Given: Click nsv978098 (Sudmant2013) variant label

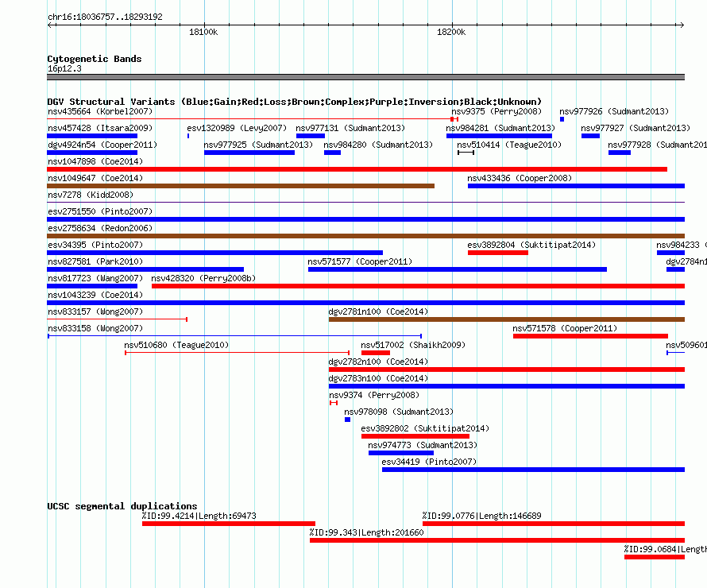Looking at the screenshot, I should (x=399, y=412).
